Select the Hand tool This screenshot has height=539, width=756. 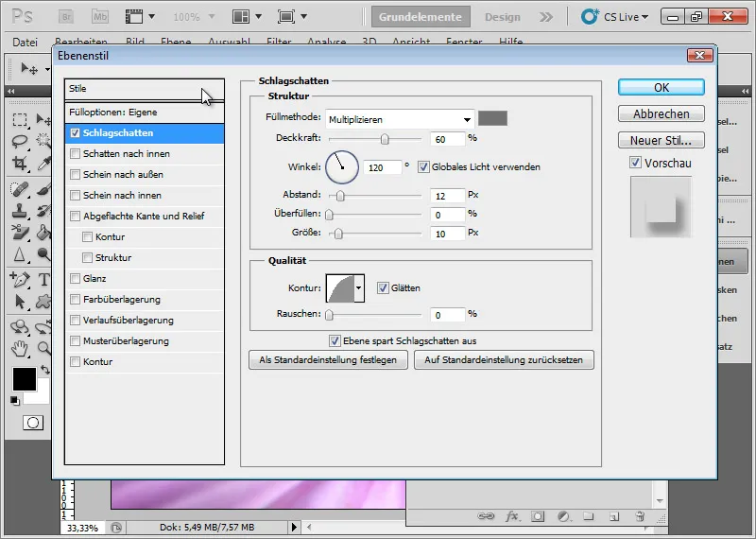tap(20, 348)
